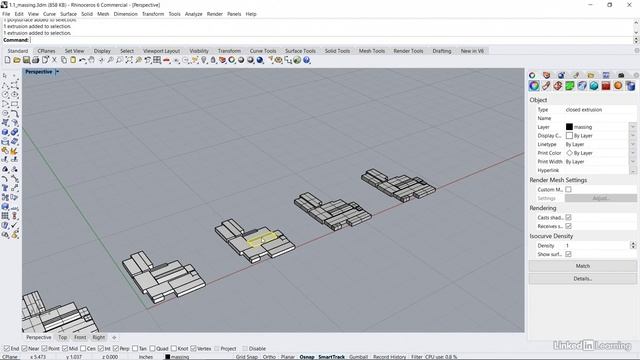Image resolution: width=640 pixels, height=360 pixels.
Task: Click the orange sphere Decals properties icon
Action: (x=618, y=86)
